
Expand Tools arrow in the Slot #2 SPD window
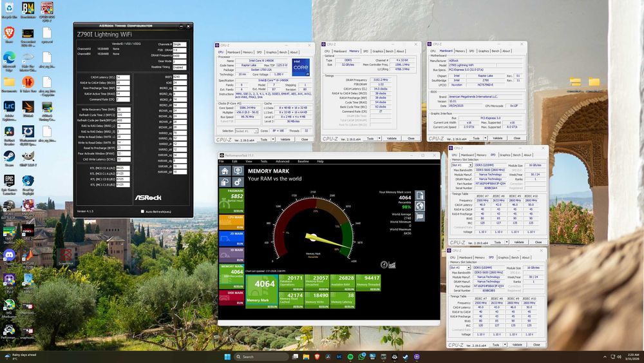[x=505, y=344]
